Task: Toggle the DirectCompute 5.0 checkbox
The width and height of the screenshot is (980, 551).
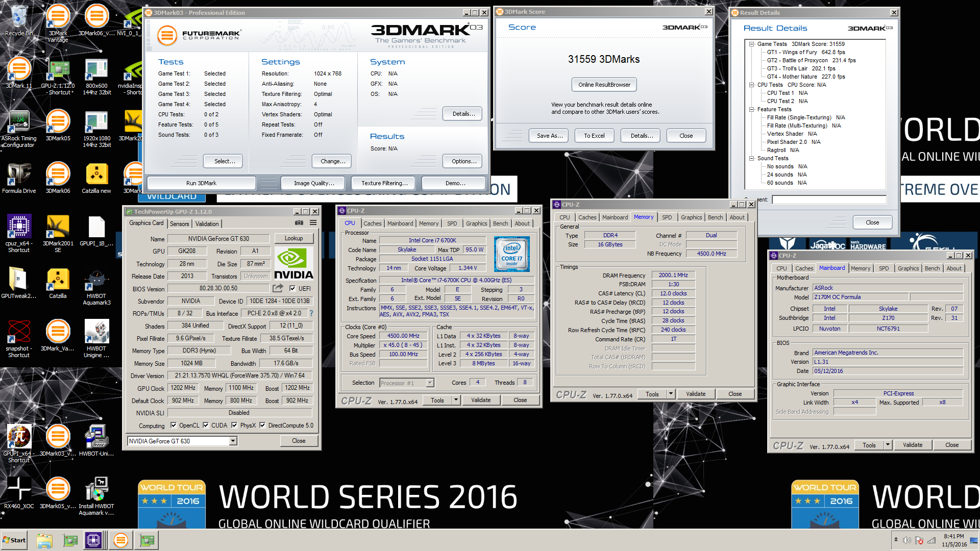Action: [262, 425]
